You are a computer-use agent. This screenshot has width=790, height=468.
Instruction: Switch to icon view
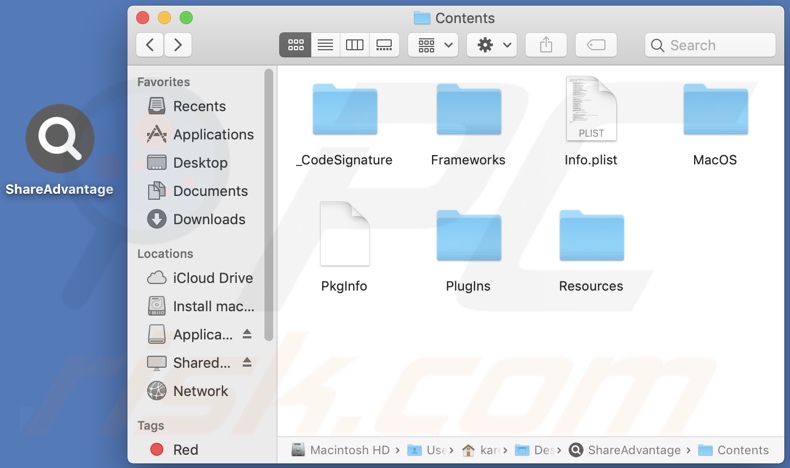(295, 45)
